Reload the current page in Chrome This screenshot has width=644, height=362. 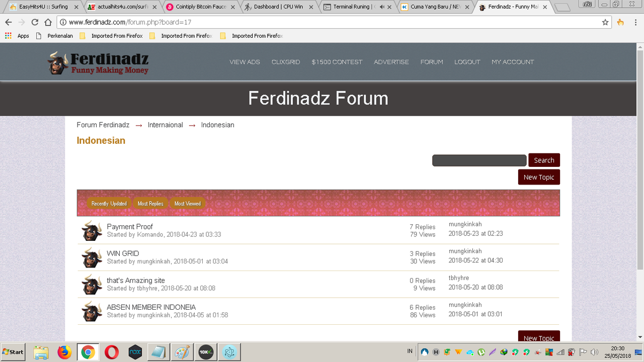34,22
